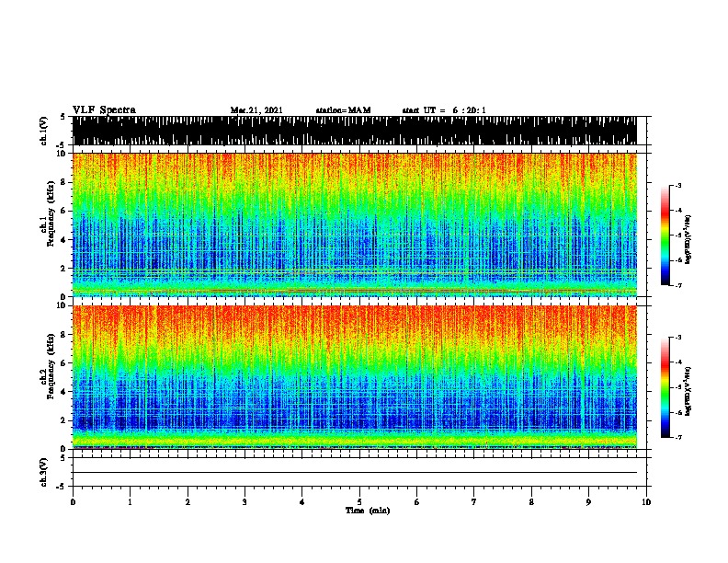Click the 'VLF Spectra' title text
Viewport: 728px width, 563px height.
(x=104, y=109)
